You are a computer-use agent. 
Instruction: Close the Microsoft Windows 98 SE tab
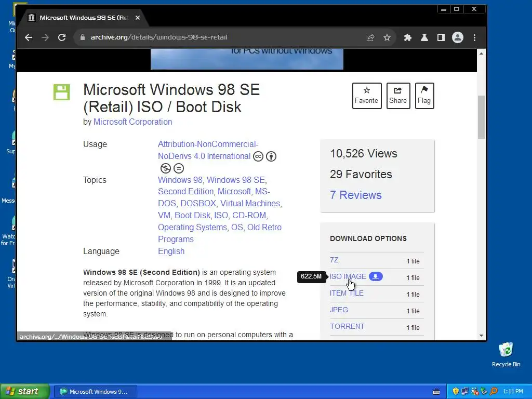tap(137, 18)
